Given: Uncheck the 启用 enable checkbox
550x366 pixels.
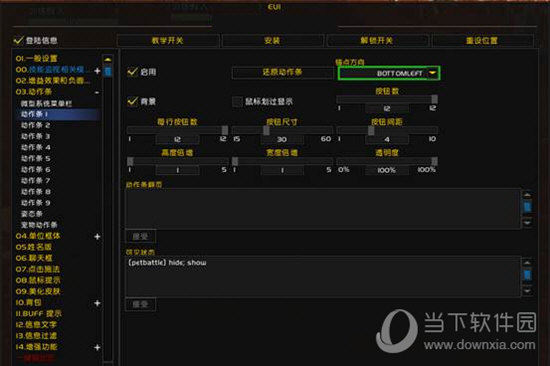Looking at the screenshot, I should (x=132, y=72).
